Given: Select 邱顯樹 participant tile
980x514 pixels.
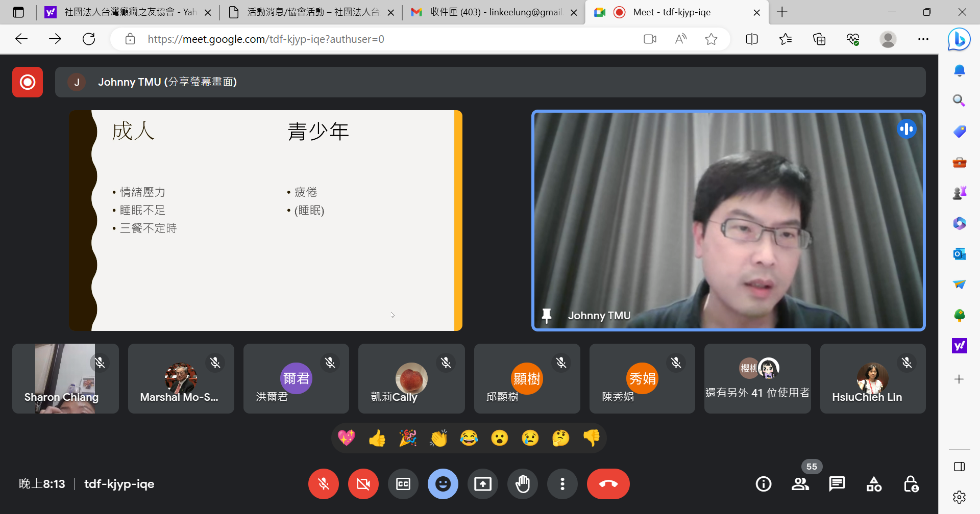Looking at the screenshot, I should click(x=527, y=378).
